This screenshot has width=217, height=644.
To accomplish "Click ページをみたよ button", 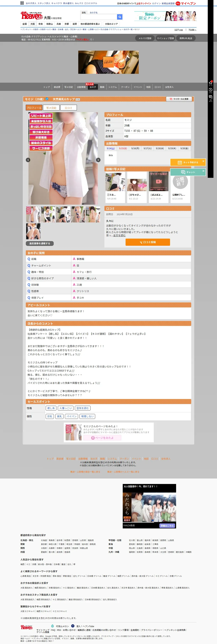I will click(x=102, y=438).
